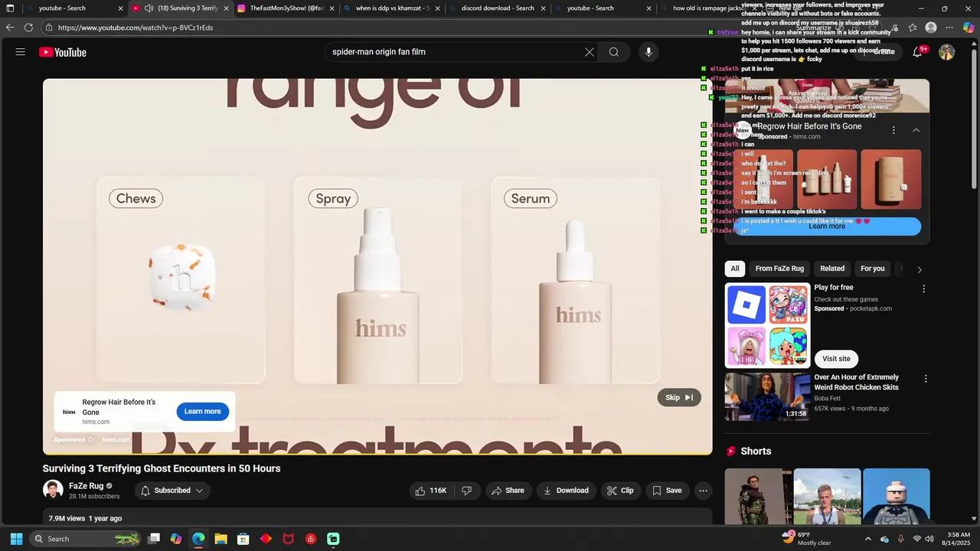The width and height of the screenshot is (980, 551).
Task: Save the video to a playlist
Action: coord(667,491)
